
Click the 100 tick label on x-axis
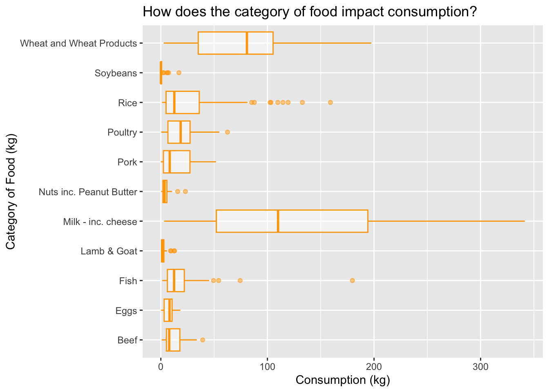point(267,367)
